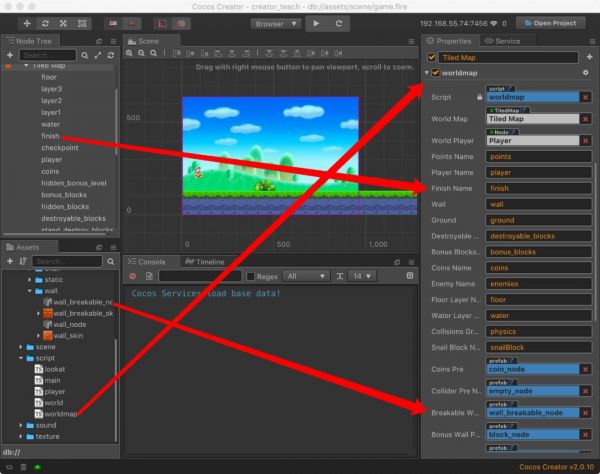Viewport: 600px width, 474px height.
Task: Click the Console filter input field
Action: coord(200,276)
